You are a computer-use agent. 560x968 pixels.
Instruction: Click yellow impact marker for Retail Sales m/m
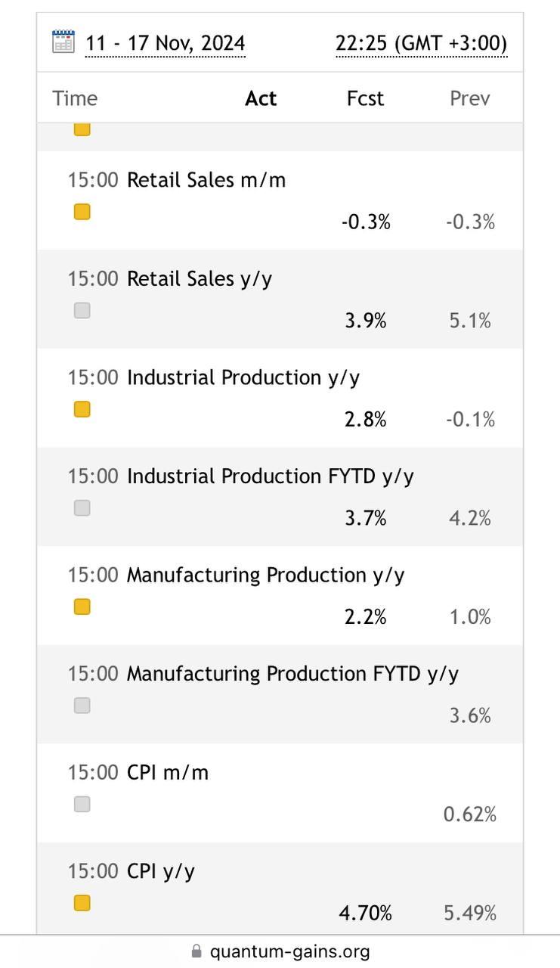[82, 212]
